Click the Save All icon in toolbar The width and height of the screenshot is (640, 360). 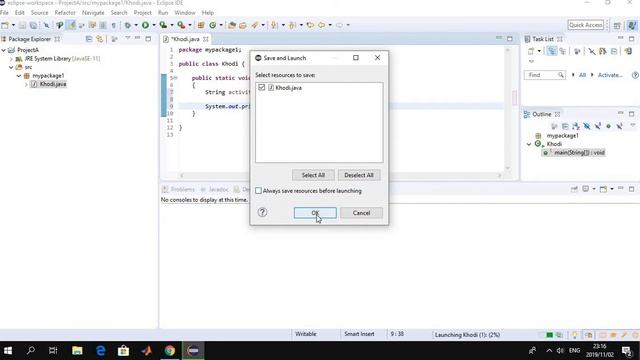33,25
